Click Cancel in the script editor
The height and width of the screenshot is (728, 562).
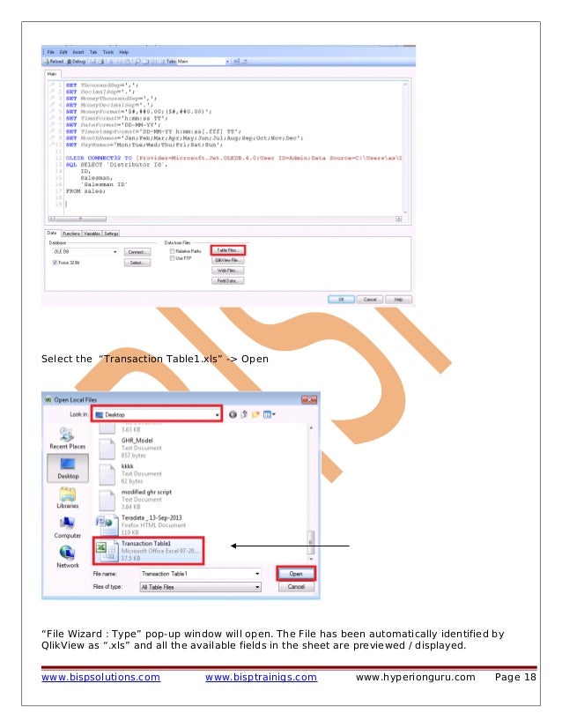pyautogui.click(x=370, y=300)
